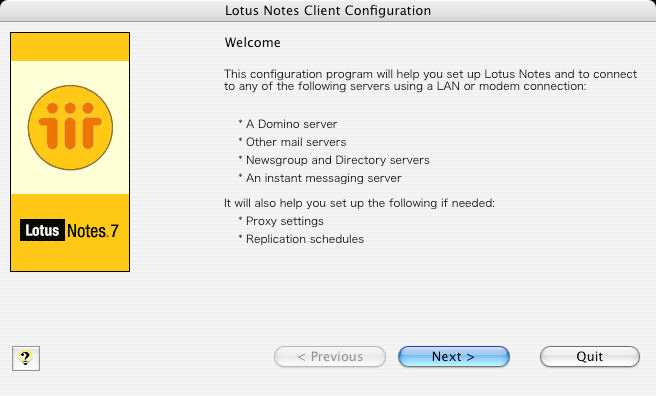Click the Notes 7 logo text

pos(93,231)
